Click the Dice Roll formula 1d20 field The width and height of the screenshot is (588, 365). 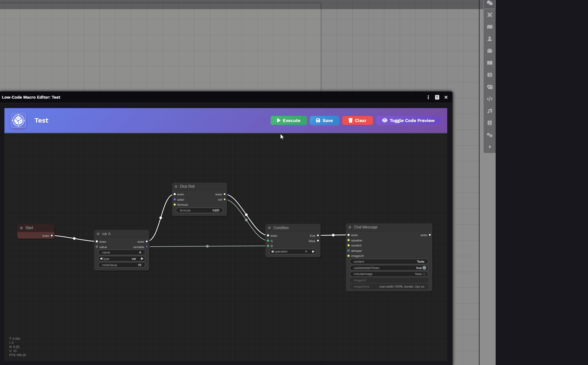click(x=200, y=210)
